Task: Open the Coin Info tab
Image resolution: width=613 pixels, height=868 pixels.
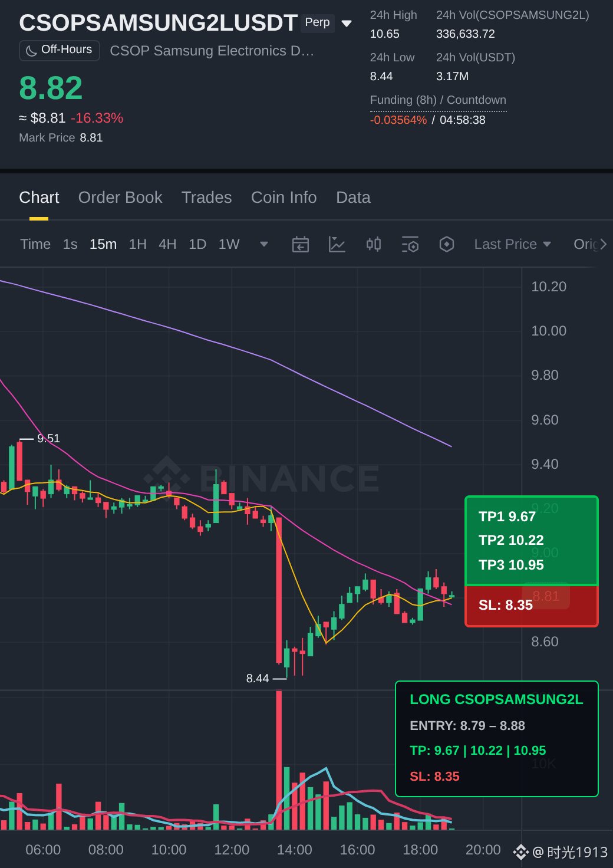Action: pos(284,198)
